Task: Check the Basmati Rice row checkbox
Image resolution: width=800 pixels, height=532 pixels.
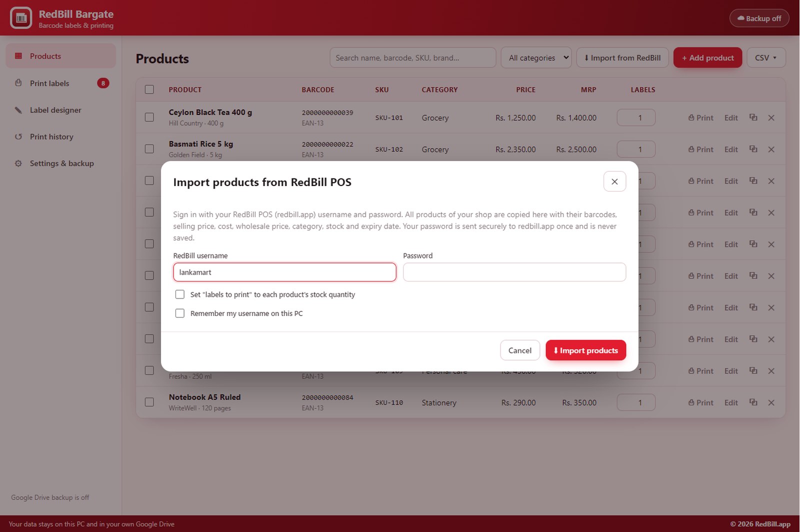Action: pos(149,149)
